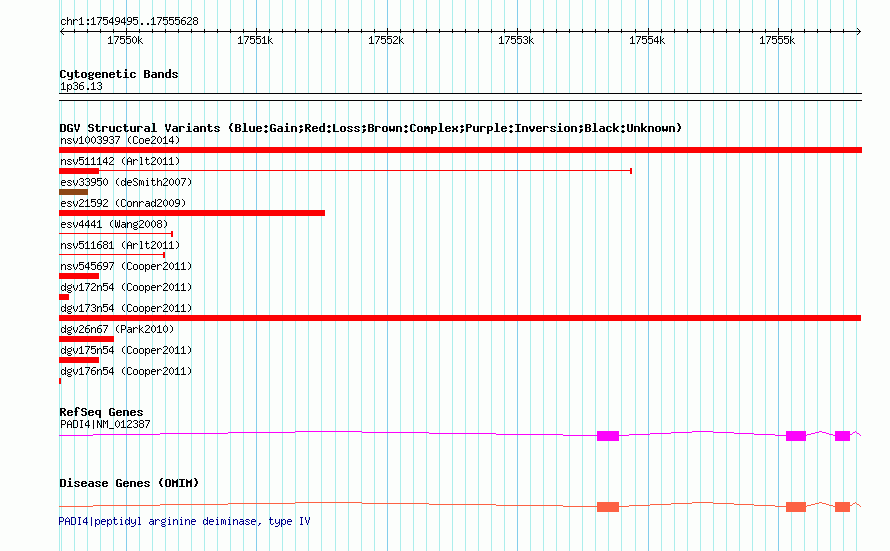Viewport: 890px width, 551px height.
Task: Click the first orange OMIM exon box
Action: (x=608, y=507)
